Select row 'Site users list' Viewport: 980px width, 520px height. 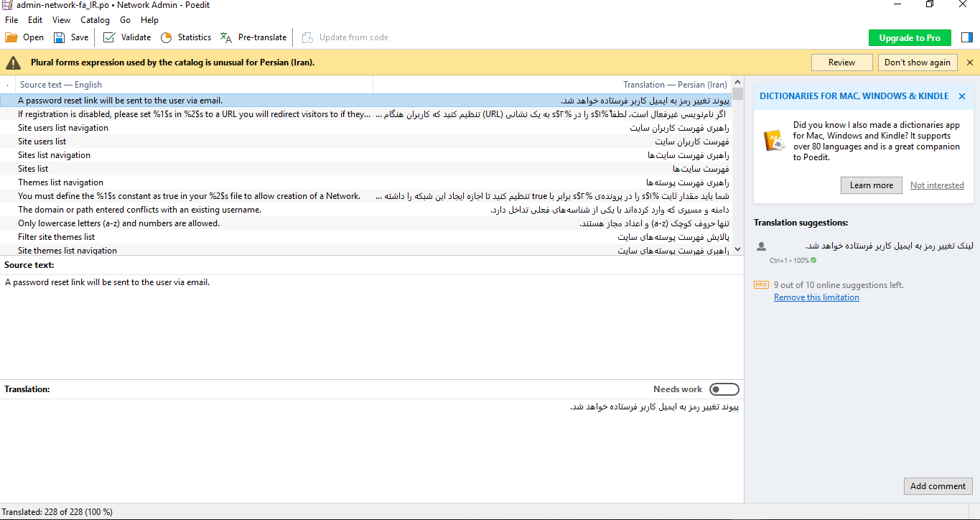pos(366,141)
